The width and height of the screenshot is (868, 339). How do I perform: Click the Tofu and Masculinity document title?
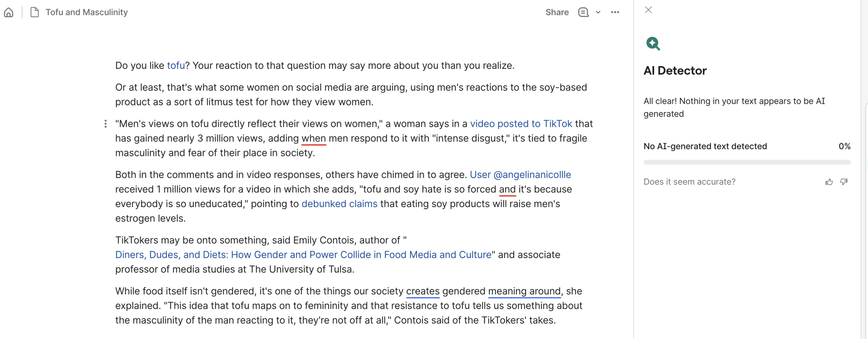pyautogui.click(x=87, y=12)
